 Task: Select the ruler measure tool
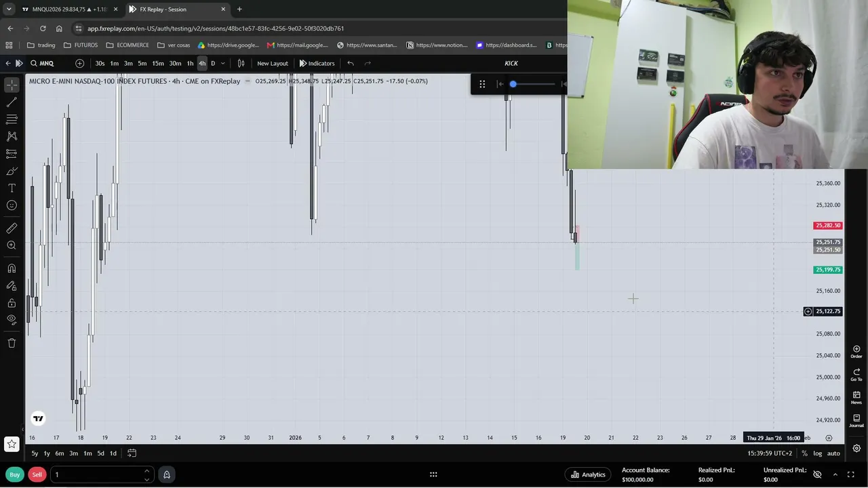[12, 228]
